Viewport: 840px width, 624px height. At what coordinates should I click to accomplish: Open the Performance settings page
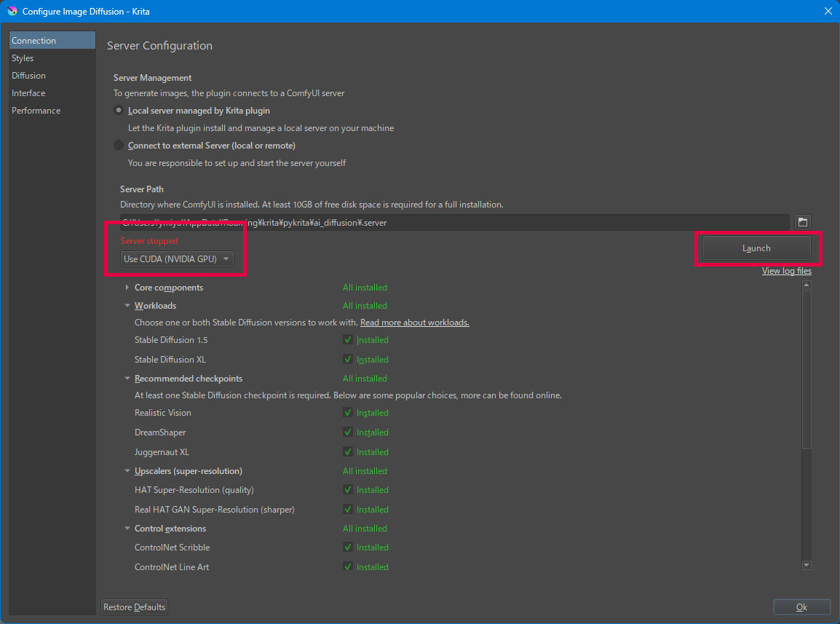coord(52,111)
